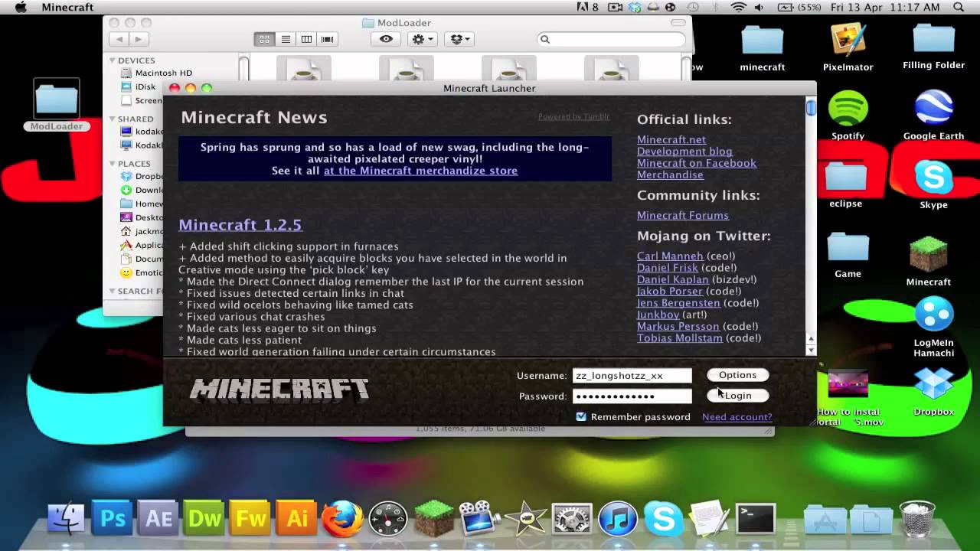
Task: Open the Dashboard gauge icon in dock
Action: pos(388,518)
